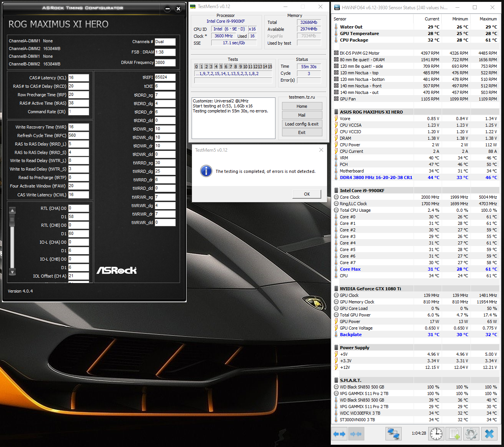This screenshot has width=504, height=447.
Task: Click Load config & exit in TestMem5
Action: point(302,124)
